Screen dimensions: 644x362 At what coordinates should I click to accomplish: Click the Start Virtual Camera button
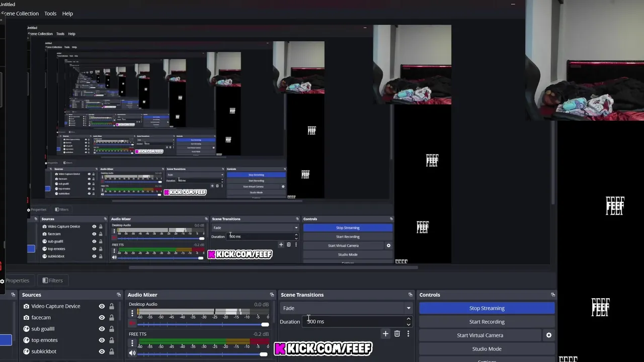pyautogui.click(x=480, y=335)
